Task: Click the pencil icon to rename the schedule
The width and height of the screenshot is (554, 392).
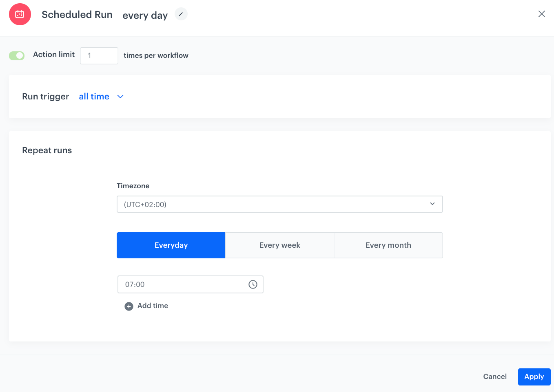Action: click(181, 13)
